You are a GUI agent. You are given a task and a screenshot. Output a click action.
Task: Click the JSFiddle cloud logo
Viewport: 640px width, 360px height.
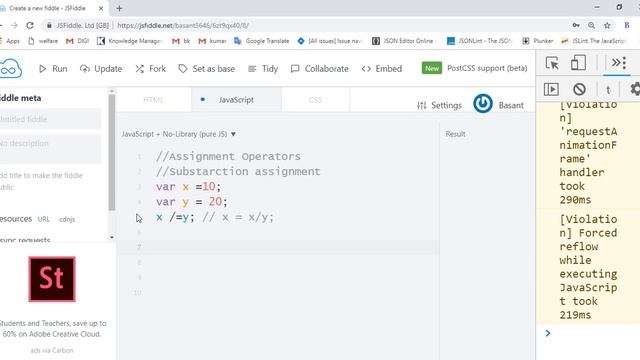coord(10,68)
